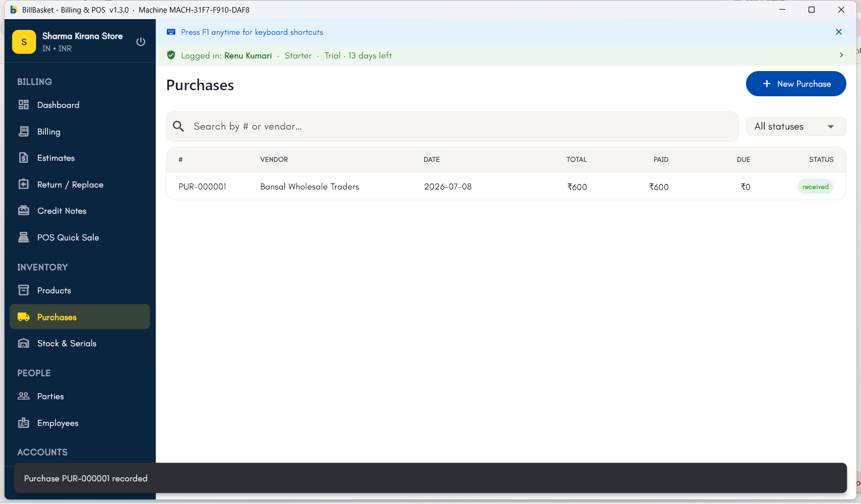
Task: Click the Estimates document icon
Action: click(24, 158)
